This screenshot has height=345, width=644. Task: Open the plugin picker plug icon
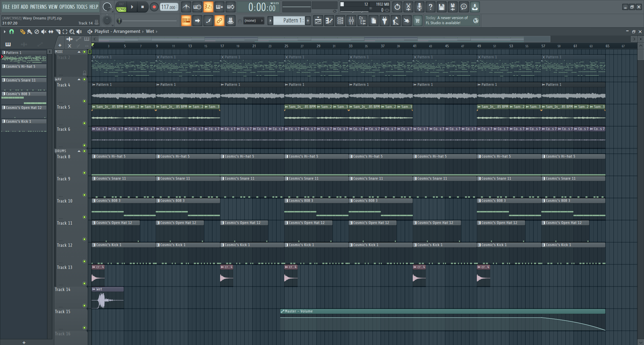pos(385,21)
